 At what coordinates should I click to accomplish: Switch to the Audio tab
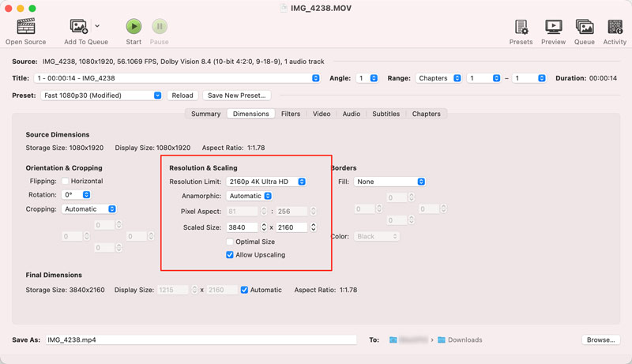[352, 114]
